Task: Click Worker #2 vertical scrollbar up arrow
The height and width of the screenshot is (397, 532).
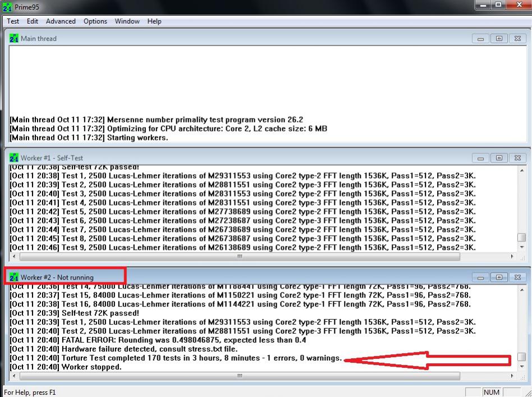Action: (x=522, y=290)
